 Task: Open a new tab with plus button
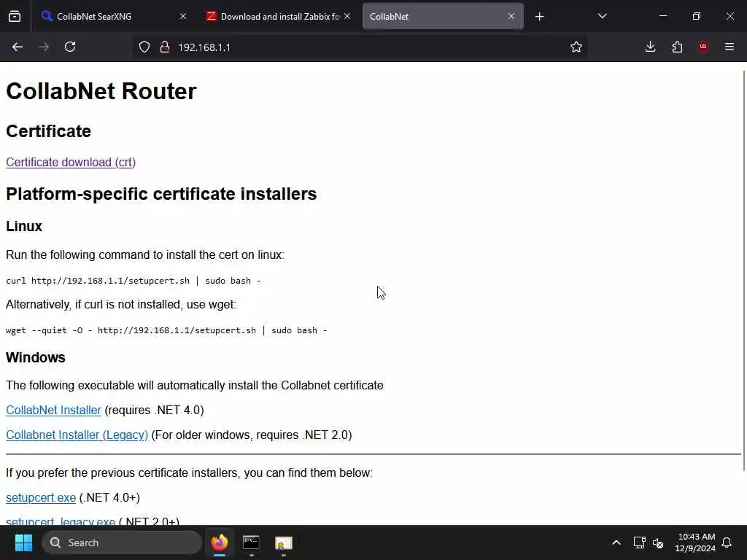(539, 17)
